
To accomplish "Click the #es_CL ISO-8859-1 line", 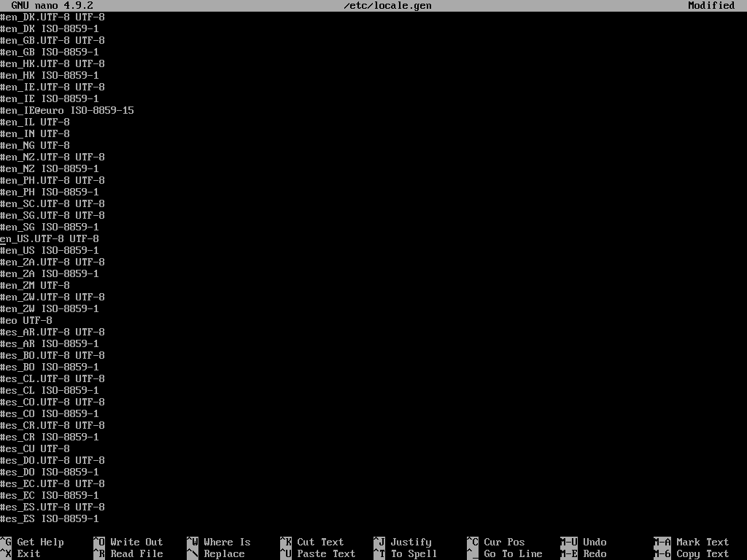I will (50, 391).
